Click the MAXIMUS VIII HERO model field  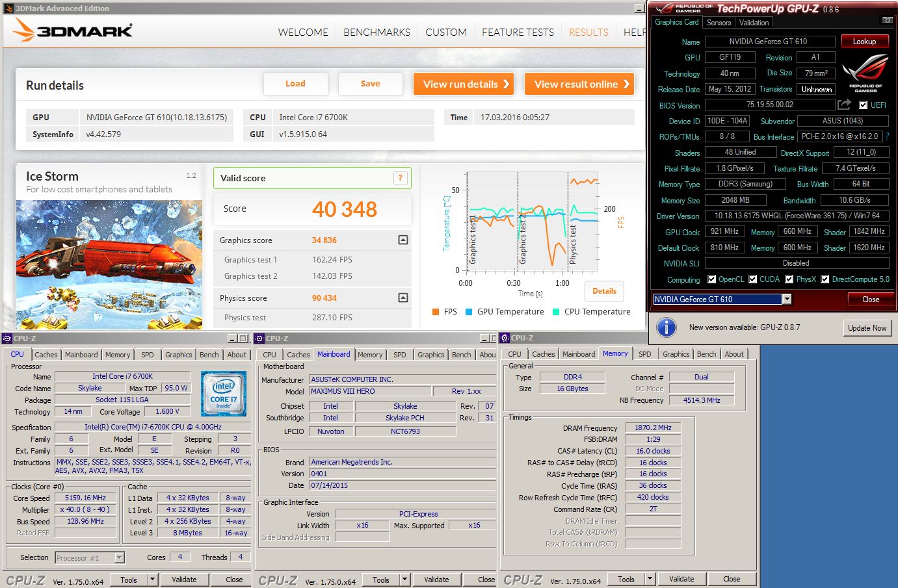[370, 391]
